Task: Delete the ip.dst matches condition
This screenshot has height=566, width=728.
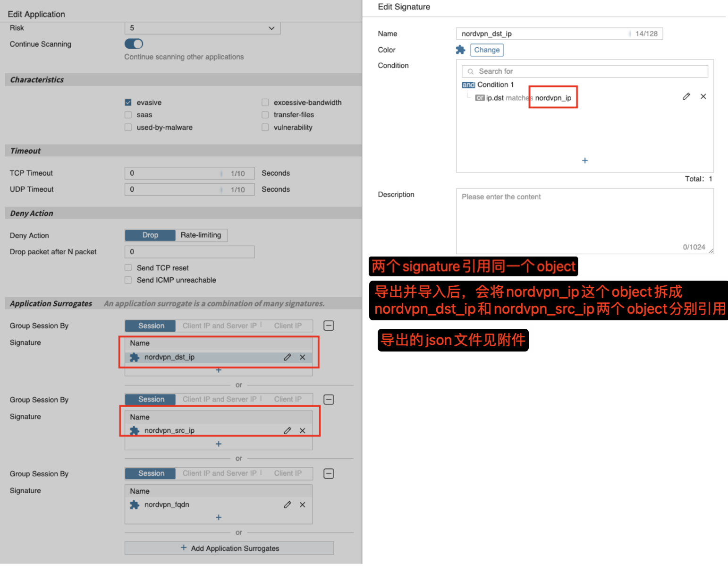Action: (703, 96)
